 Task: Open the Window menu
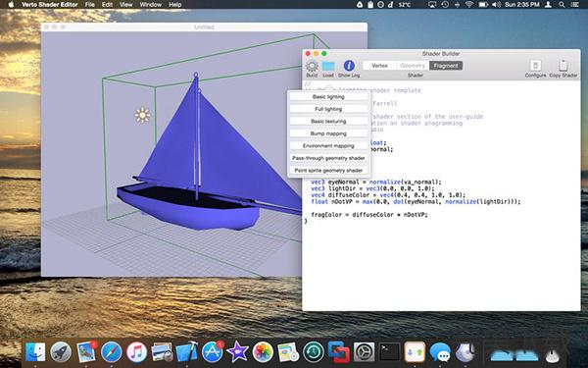(150, 5)
